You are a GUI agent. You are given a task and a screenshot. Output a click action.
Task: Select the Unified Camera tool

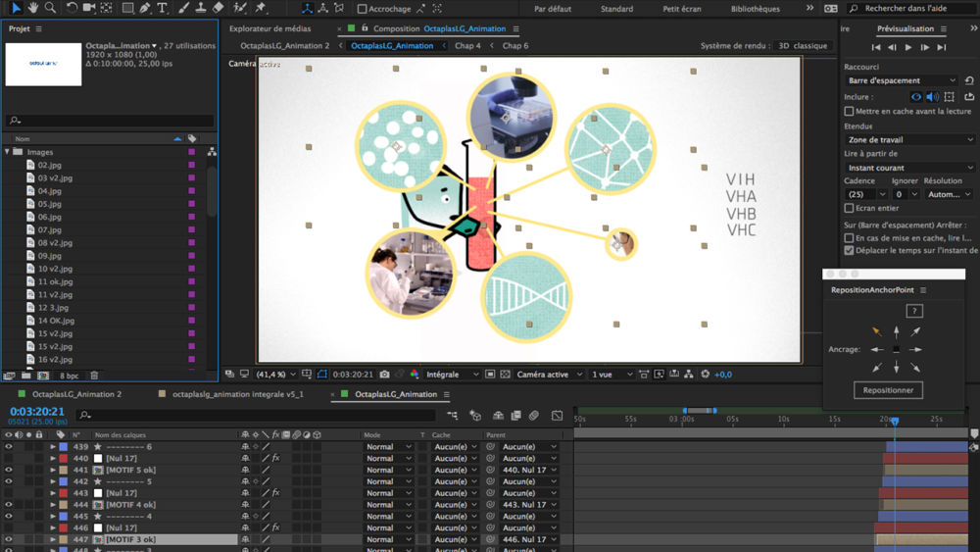point(89,8)
